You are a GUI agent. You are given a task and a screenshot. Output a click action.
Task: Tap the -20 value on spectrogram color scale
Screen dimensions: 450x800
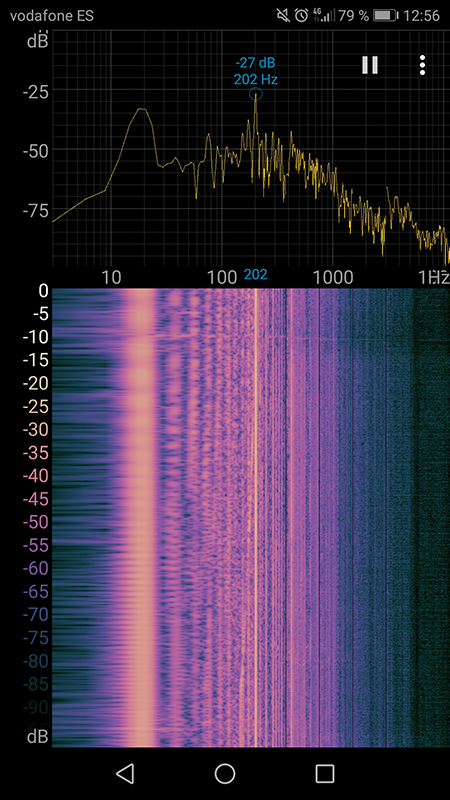click(x=36, y=383)
